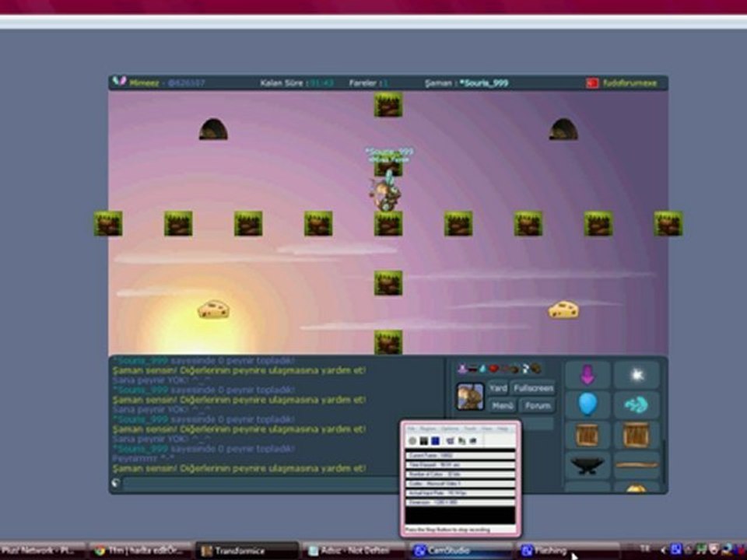Screen dimensions: 747x560
Task: Open CamStudio Help menu
Action: (503, 429)
